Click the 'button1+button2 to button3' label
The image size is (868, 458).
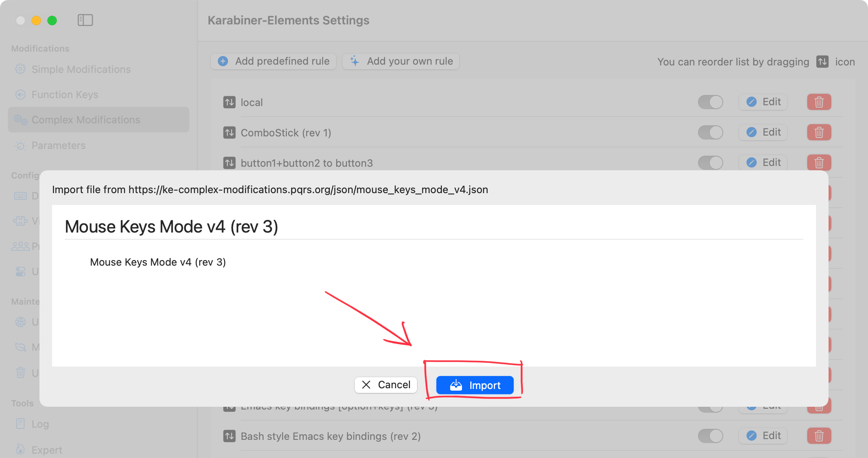coord(307,163)
